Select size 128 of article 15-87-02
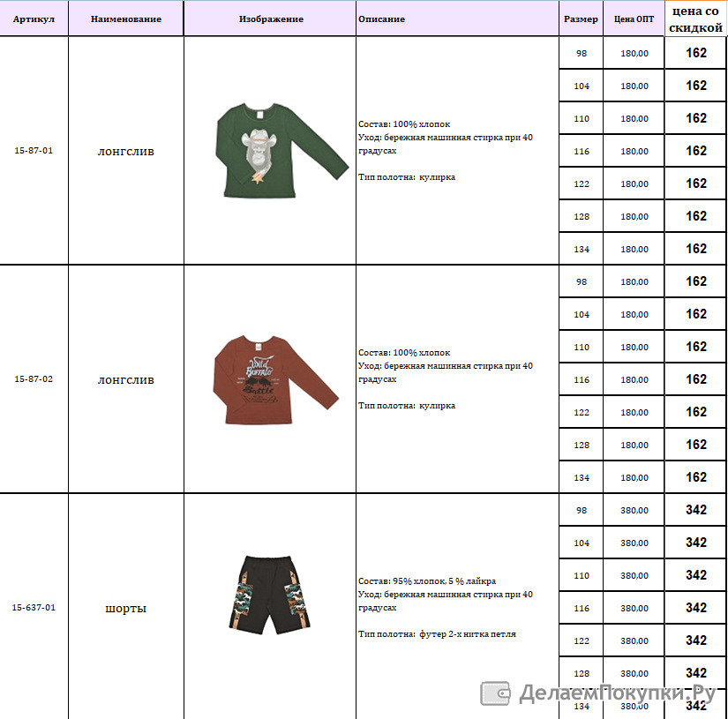The height and width of the screenshot is (719, 728). point(581,445)
